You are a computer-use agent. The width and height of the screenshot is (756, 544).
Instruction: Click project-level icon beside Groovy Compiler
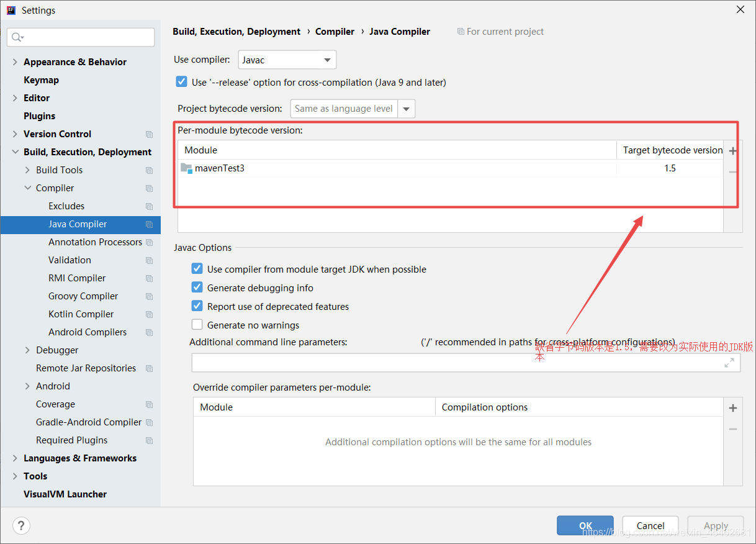(149, 296)
